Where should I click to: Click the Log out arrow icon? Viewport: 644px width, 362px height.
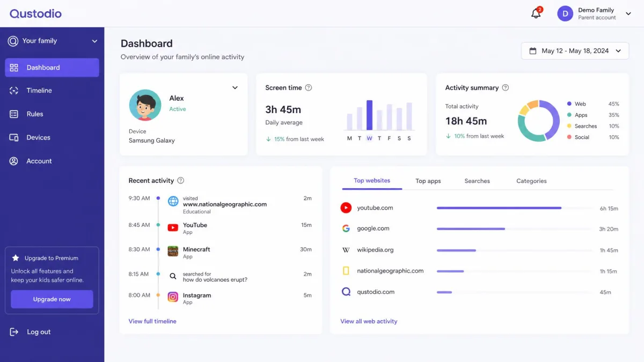pos(14,332)
